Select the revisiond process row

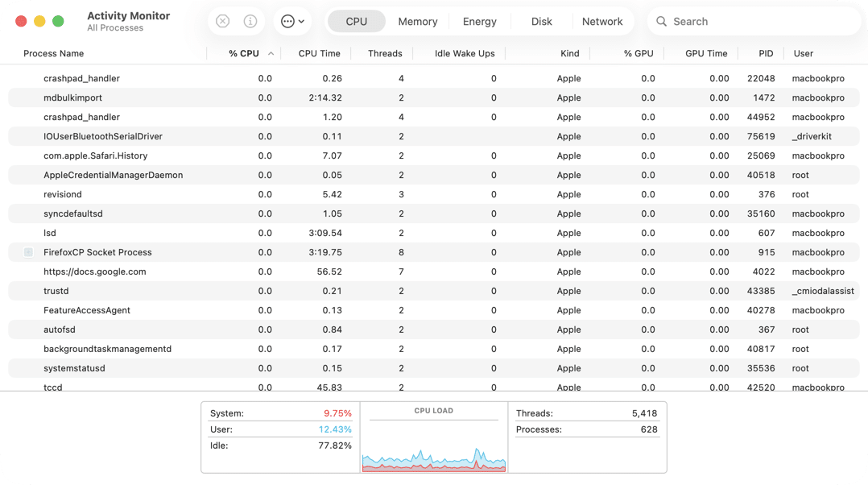click(x=434, y=195)
